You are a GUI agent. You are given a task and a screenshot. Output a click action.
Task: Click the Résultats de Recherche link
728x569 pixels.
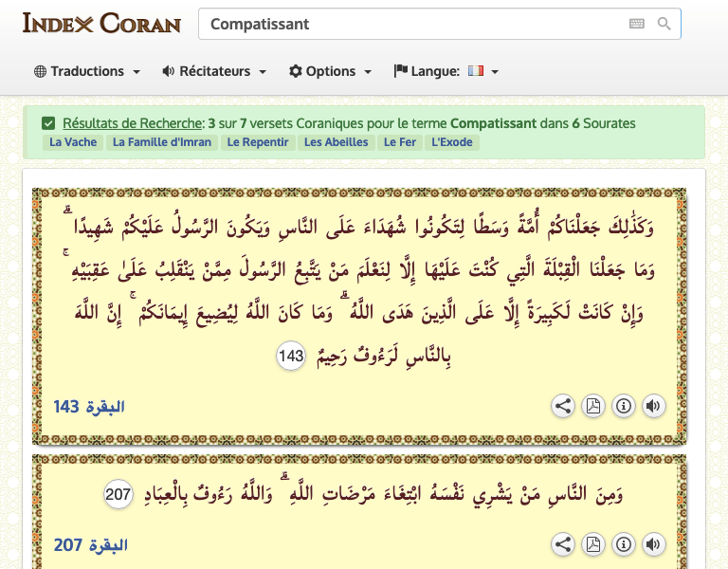133,123
